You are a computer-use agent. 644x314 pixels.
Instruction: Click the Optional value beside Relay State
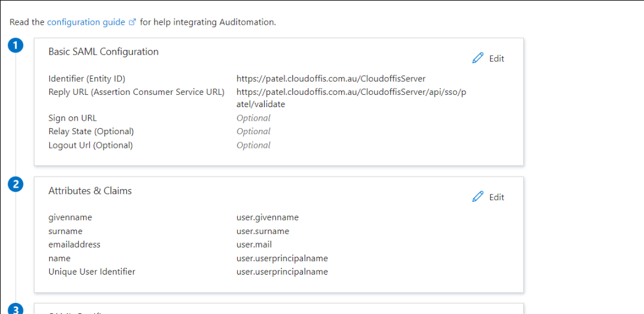[254, 132]
